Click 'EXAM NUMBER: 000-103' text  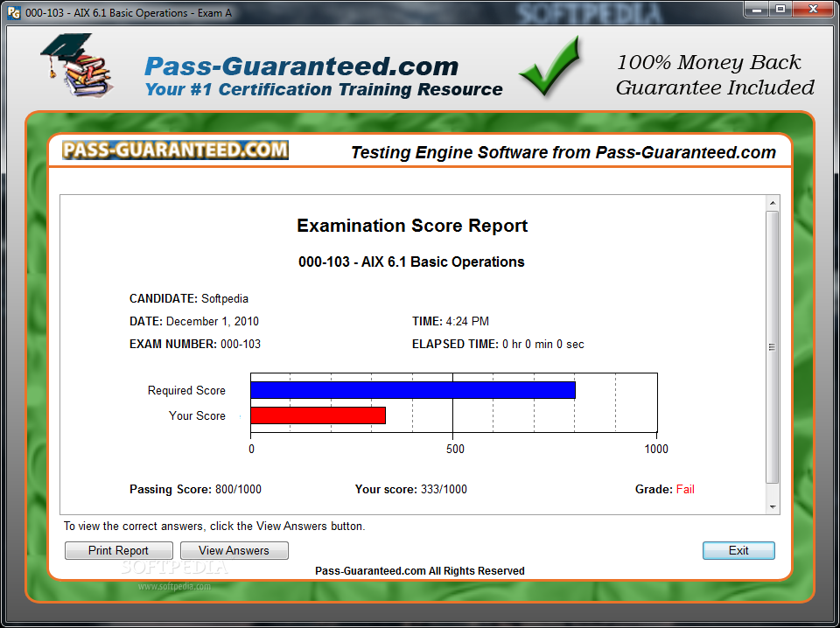(x=195, y=344)
